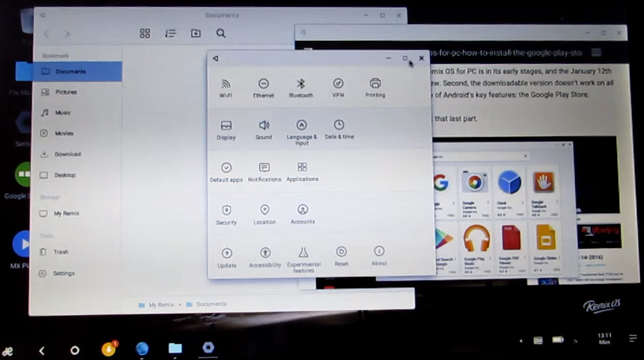Open Security settings
644x360 pixels.
click(x=226, y=215)
